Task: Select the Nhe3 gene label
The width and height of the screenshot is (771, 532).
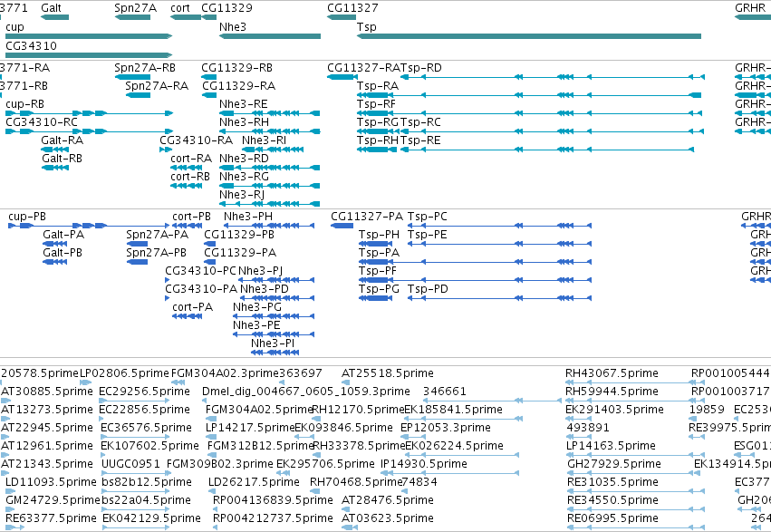Action: point(233,27)
